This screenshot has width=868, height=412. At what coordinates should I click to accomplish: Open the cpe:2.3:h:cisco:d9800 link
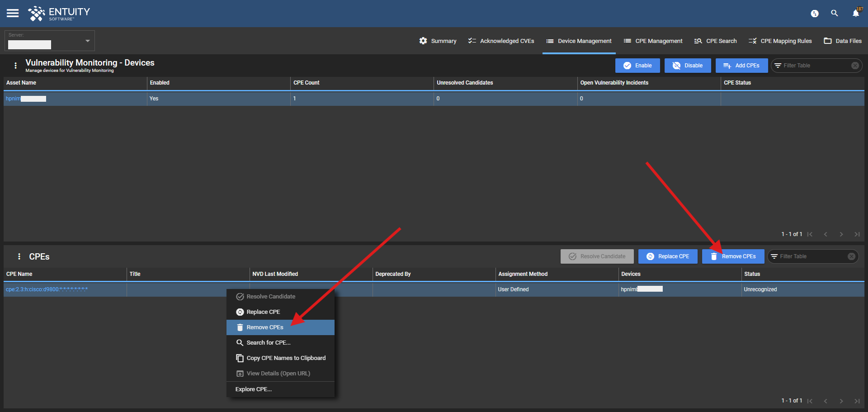tap(47, 289)
